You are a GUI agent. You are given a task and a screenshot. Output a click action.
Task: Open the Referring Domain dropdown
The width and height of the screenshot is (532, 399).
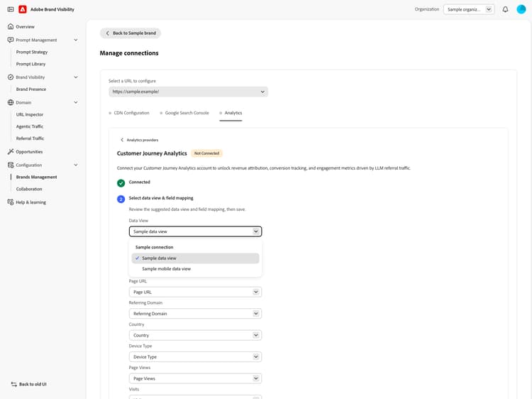pyautogui.click(x=196, y=313)
